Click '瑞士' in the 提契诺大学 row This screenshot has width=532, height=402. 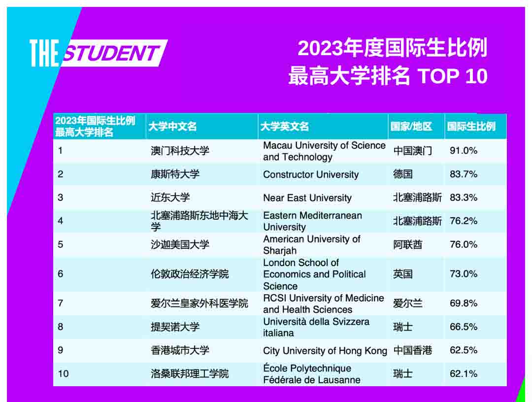pyautogui.click(x=403, y=327)
